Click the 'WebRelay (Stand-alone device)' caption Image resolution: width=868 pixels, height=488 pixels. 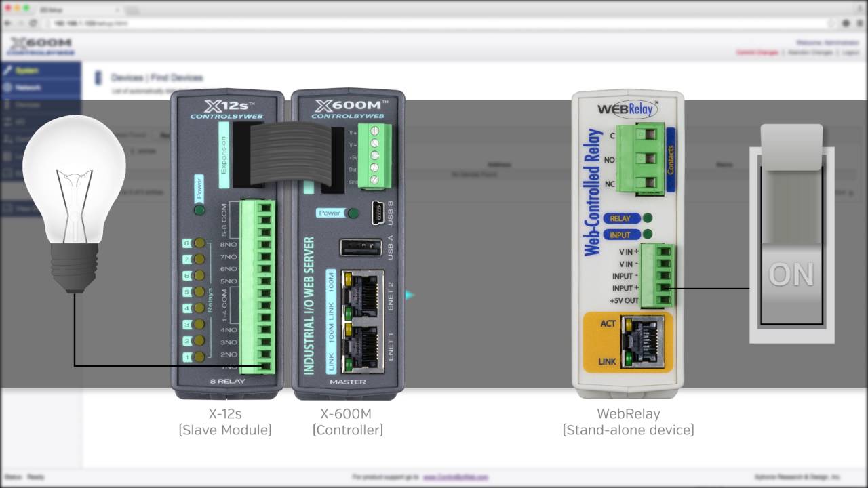click(x=628, y=422)
